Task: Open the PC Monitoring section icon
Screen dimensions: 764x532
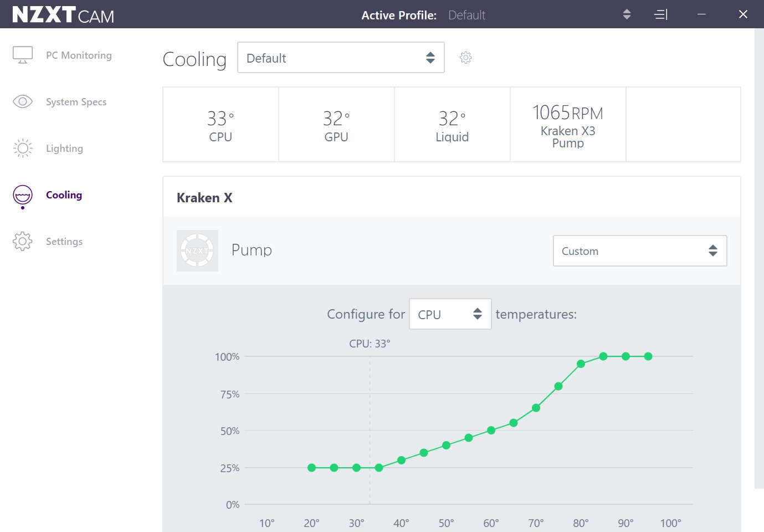Action: [x=23, y=55]
